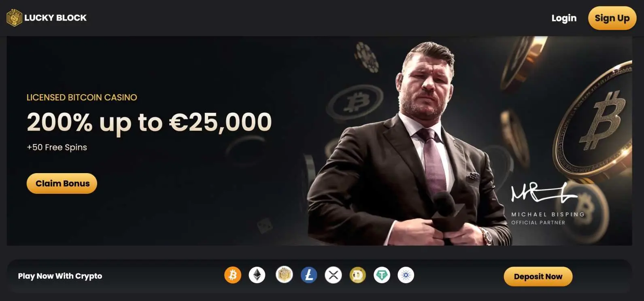Click the Lucky Block hexagon logo icon
Viewport: 644px width, 301px height.
point(14,18)
